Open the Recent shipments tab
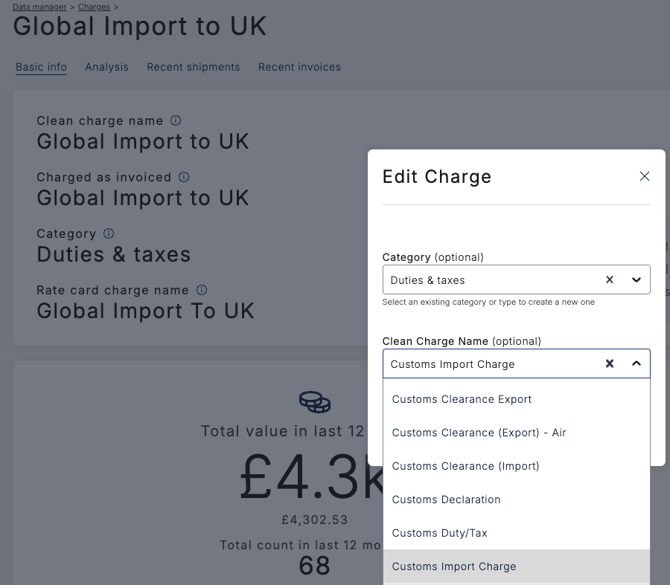This screenshot has height=585, width=670. [x=193, y=67]
